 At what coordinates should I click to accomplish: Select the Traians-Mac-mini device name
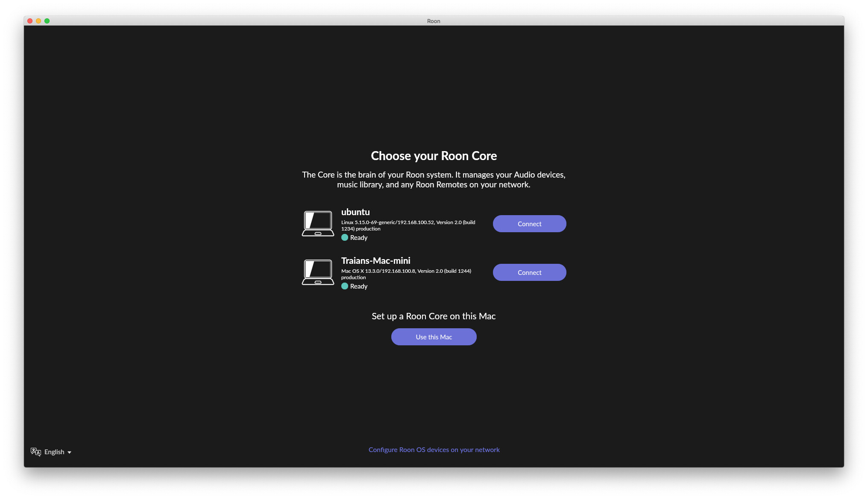[375, 261]
